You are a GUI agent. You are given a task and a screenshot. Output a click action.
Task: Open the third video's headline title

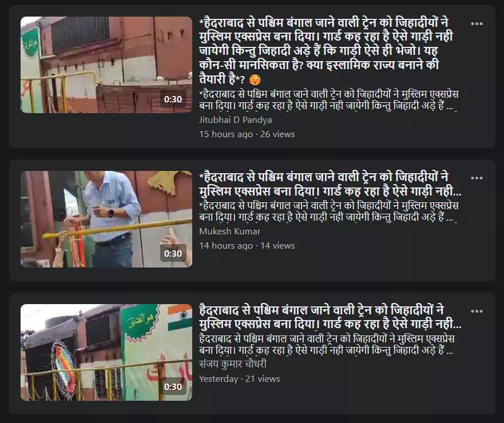click(x=330, y=317)
